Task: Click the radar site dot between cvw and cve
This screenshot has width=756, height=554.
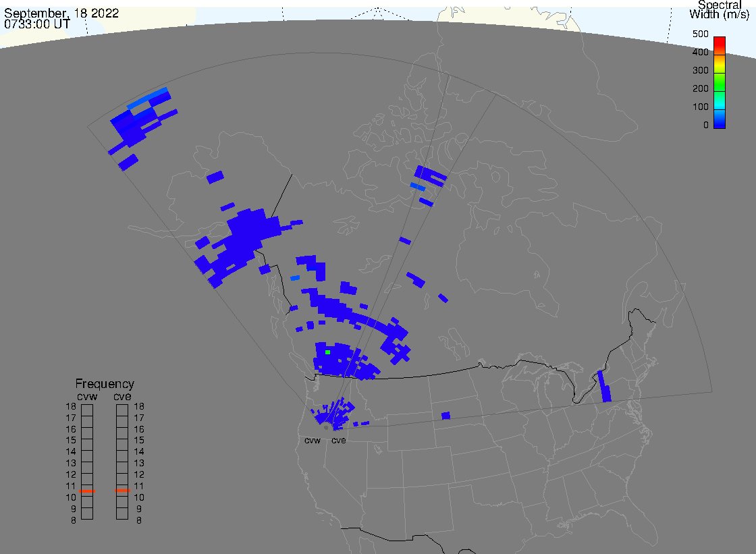Action: tap(327, 428)
